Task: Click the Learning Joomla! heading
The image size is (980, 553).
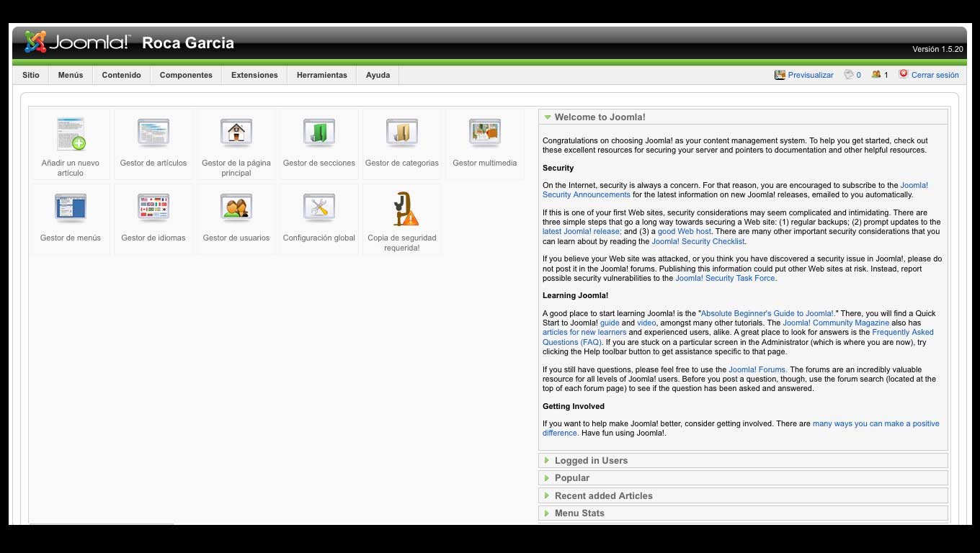Action: (x=576, y=296)
